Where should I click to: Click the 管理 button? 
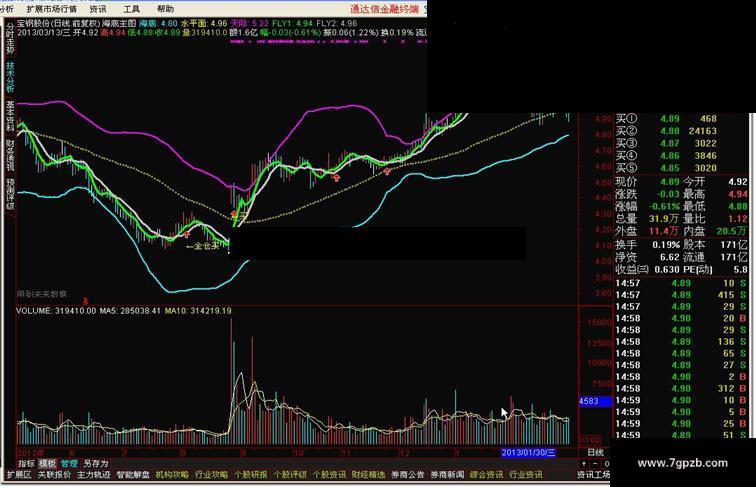tap(68, 463)
